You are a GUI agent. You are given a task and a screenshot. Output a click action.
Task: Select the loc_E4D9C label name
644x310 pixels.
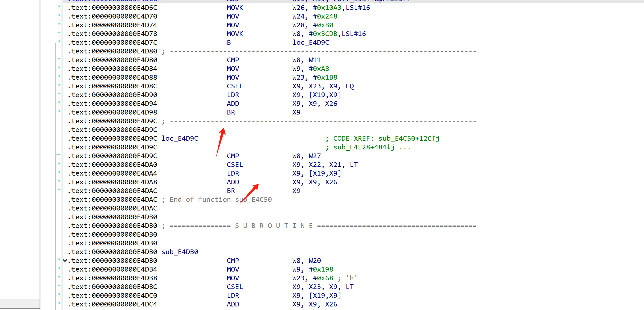[x=180, y=139]
